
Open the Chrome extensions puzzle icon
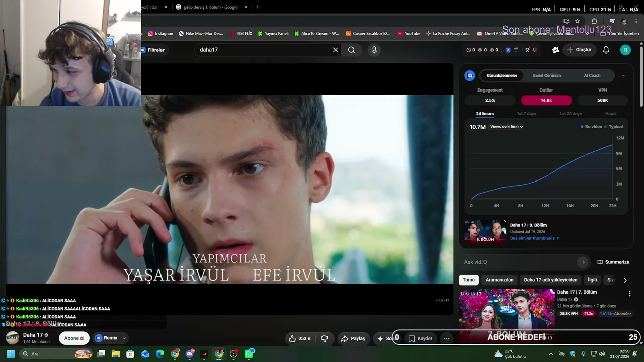coord(594,21)
